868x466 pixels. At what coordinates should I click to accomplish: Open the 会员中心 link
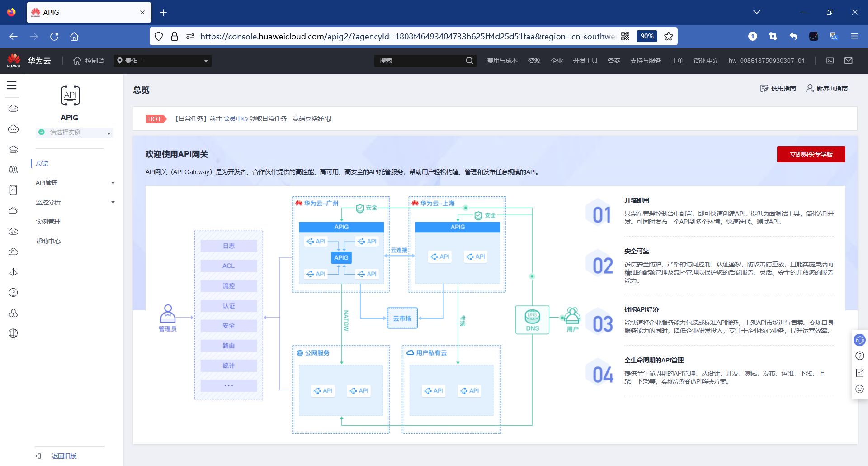pos(236,119)
